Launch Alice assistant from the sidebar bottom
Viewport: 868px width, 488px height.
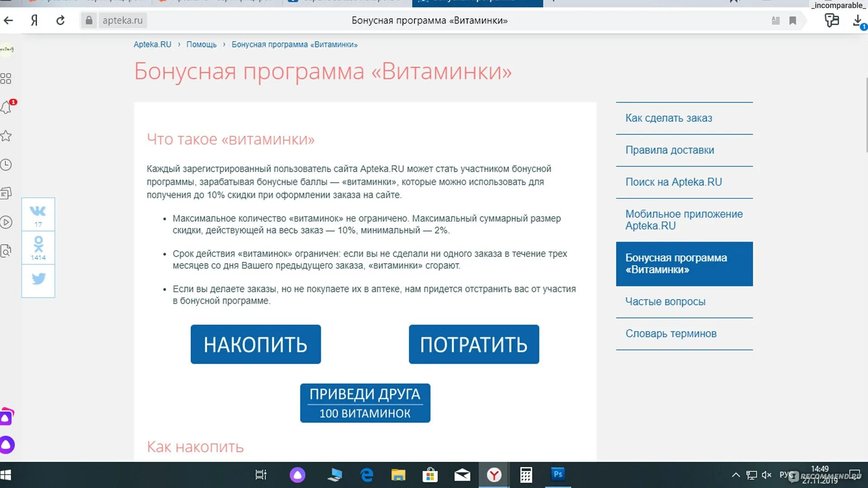[x=7, y=445]
